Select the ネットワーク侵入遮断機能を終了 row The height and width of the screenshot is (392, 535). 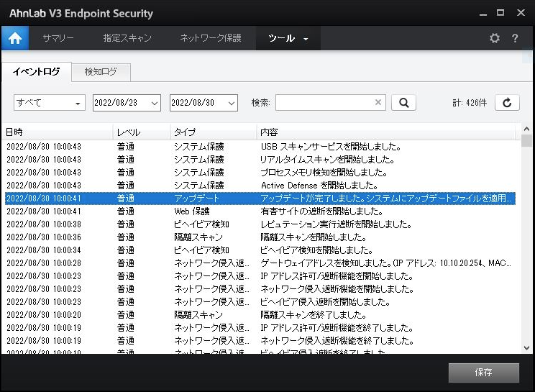[260, 341]
